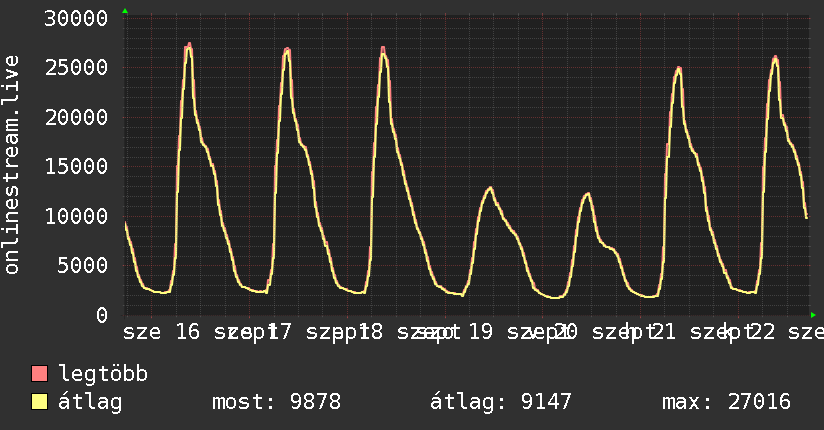Click the pink legtöbb legend swatch
This screenshot has height=430, width=824.
pyautogui.click(x=39, y=373)
